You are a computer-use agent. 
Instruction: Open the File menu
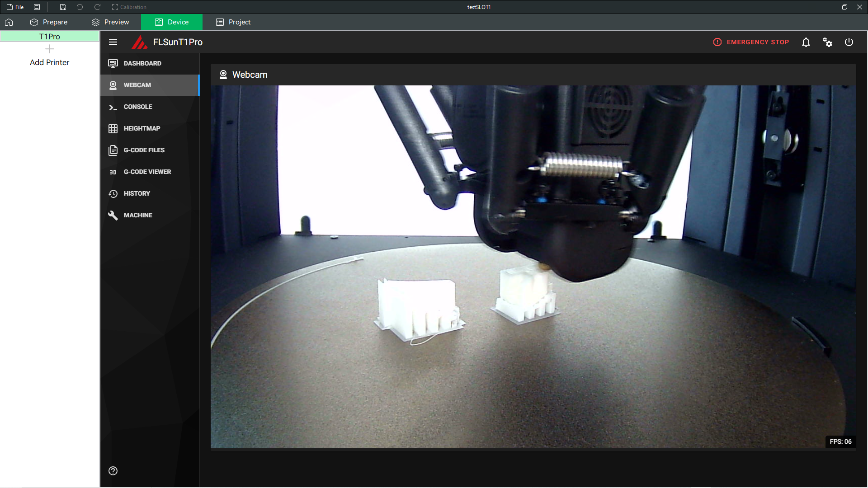(15, 7)
